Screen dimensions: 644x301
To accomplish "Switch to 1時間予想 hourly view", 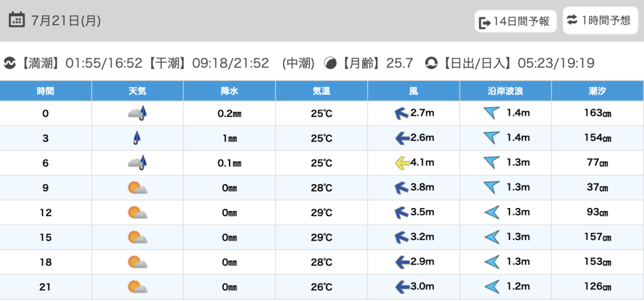I will [599, 20].
